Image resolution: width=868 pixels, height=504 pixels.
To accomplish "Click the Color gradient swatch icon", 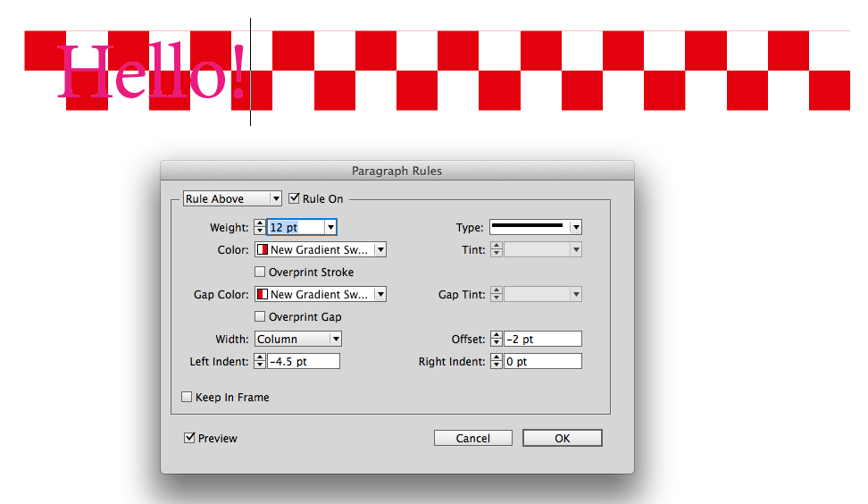I will [x=263, y=250].
